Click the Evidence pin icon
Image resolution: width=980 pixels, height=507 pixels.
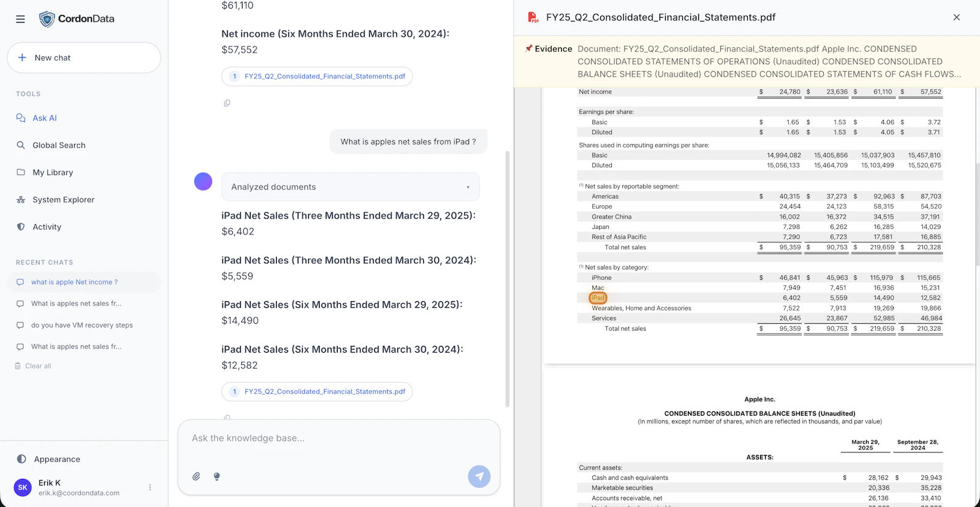[529, 48]
